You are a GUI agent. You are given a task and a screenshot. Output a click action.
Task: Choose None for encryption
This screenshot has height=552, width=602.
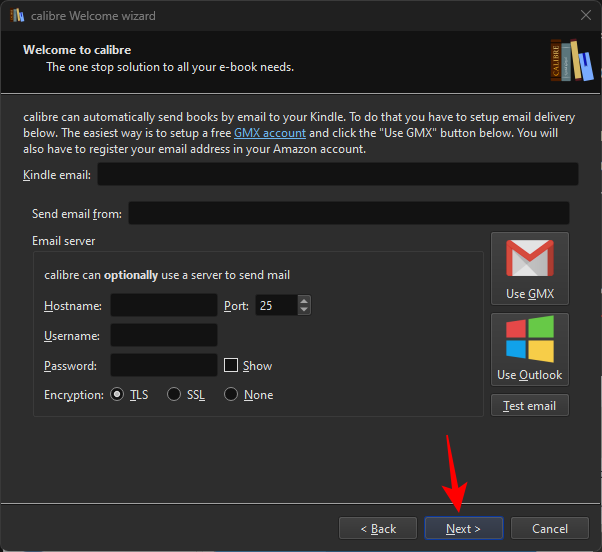[x=231, y=395]
